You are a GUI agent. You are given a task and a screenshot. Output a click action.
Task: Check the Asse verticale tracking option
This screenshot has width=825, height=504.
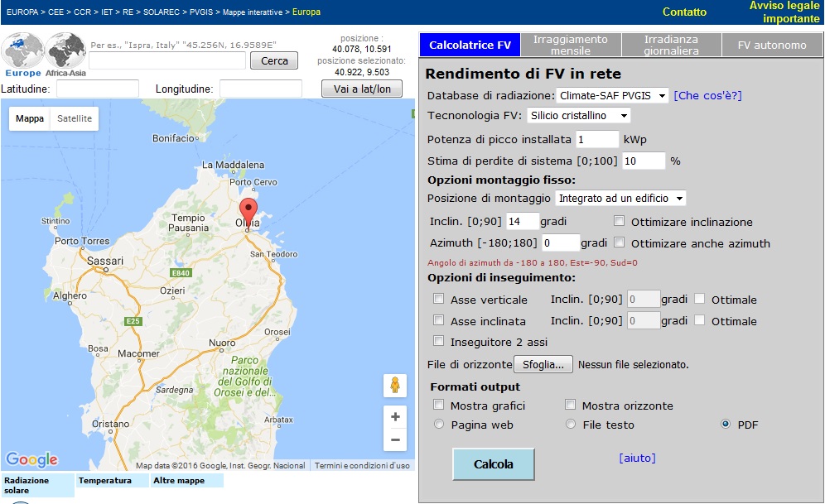tap(439, 300)
